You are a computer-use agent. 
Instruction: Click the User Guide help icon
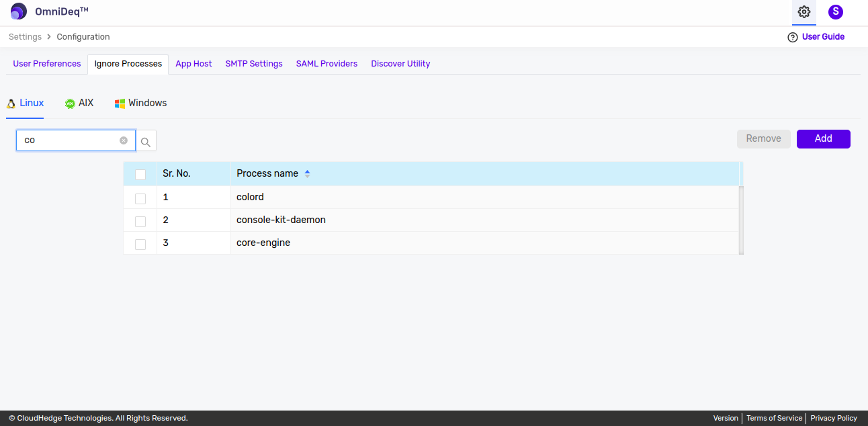[x=793, y=37]
